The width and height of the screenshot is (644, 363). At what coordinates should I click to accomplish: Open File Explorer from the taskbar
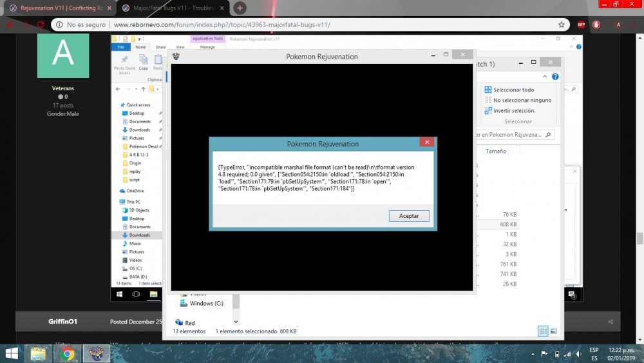click(x=39, y=353)
